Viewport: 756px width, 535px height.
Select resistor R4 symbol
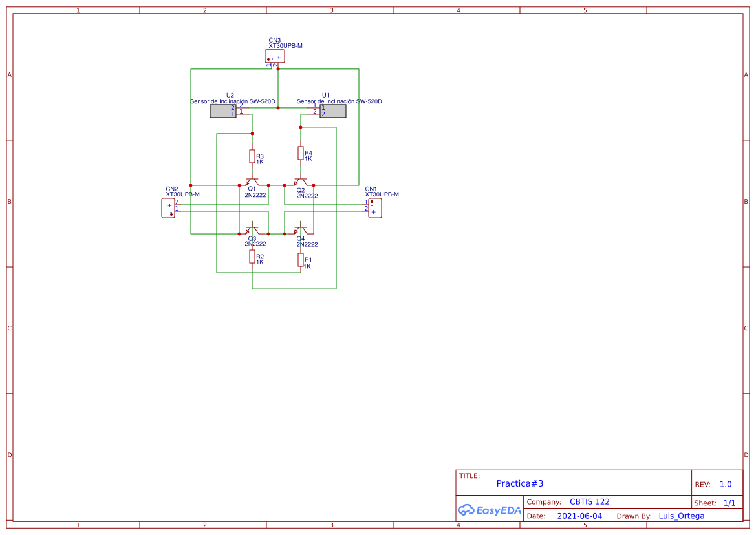point(300,154)
